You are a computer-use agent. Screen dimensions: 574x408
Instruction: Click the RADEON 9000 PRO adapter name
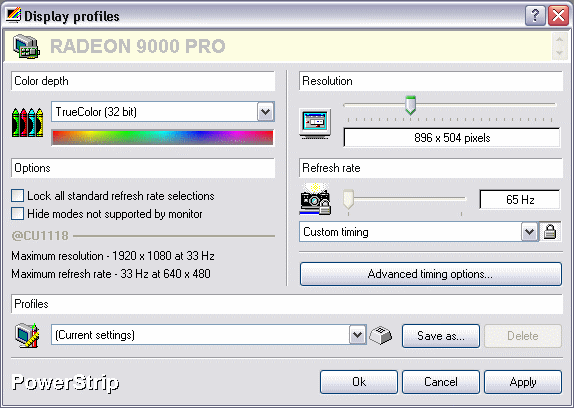point(138,46)
